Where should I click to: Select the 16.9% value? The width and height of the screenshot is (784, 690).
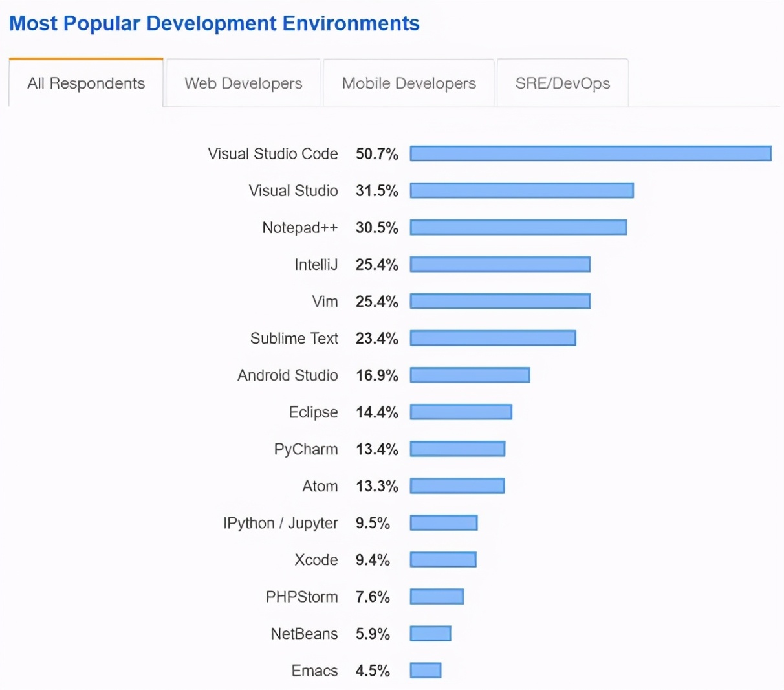tap(377, 375)
